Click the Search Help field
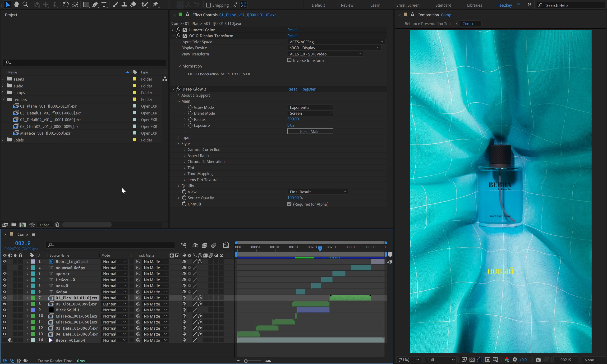Screen dimensions: 607x364 tap(572, 5)
